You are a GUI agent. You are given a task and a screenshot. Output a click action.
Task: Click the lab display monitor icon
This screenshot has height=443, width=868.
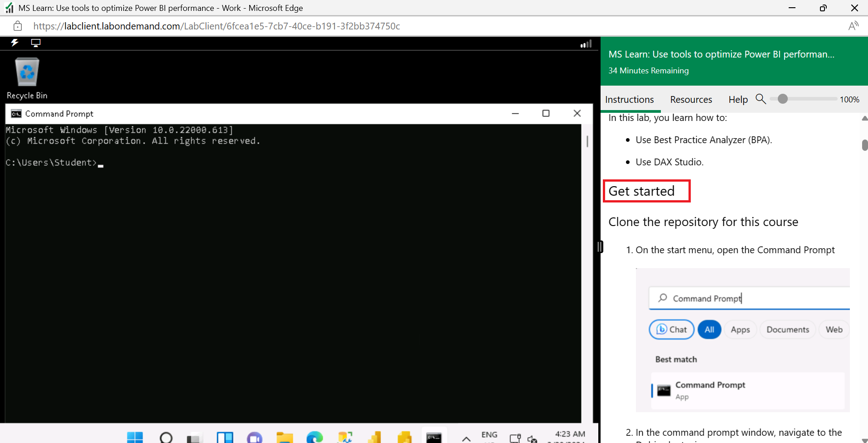coord(36,43)
